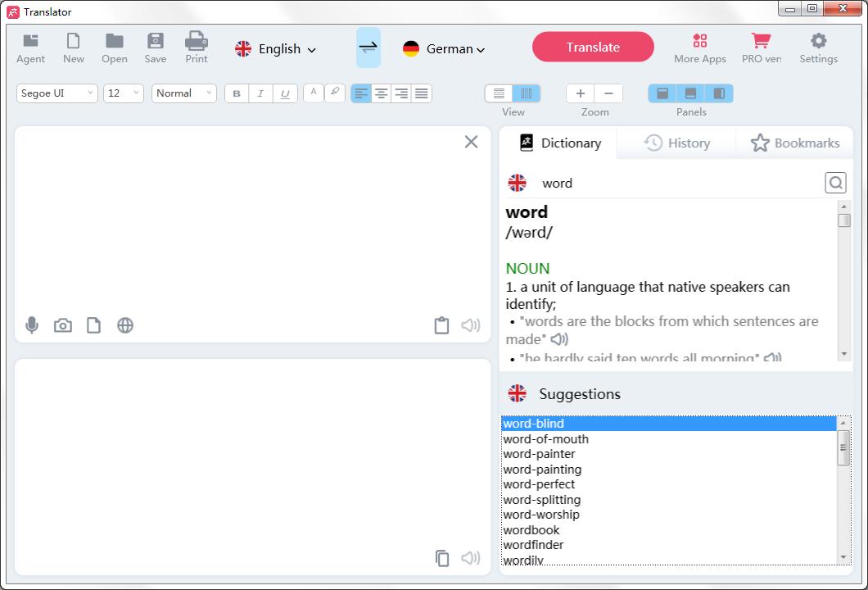Start voice input with microphone
Viewport: 868px width, 590px height.
[32, 325]
